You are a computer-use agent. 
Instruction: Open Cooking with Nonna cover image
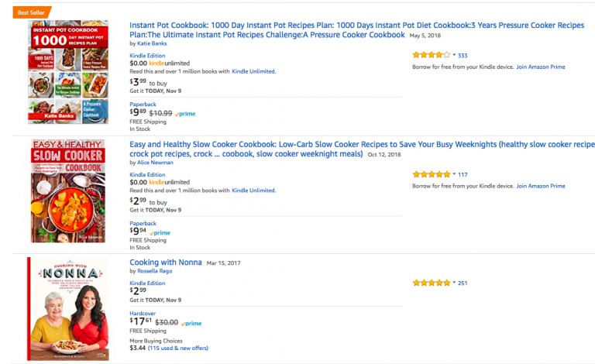pyautogui.click(x=68, y=309)
